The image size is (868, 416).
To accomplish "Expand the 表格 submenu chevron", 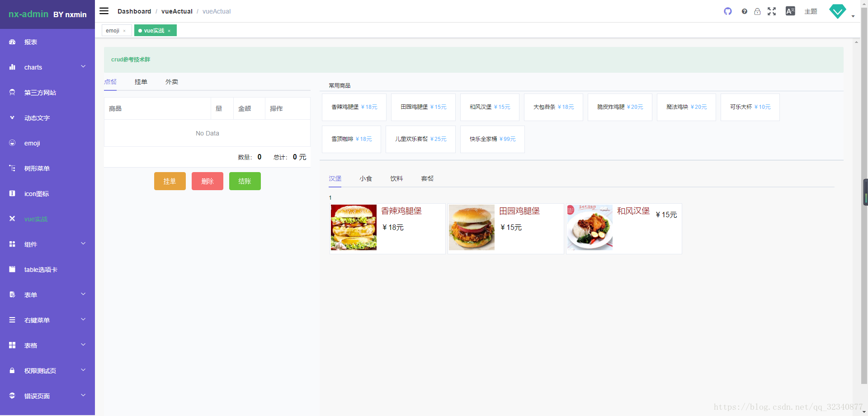I will [x=83, y=345].
